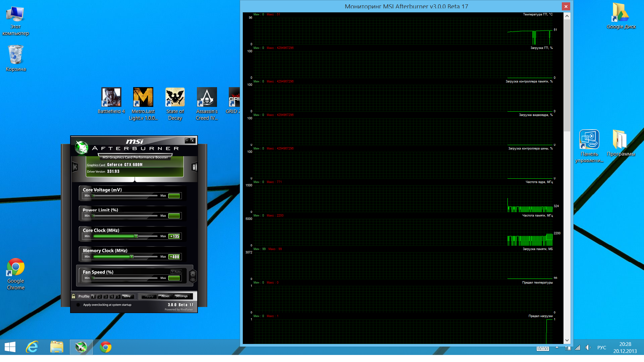Select the Панель управления desktop shortcut
This screenshot has width=644, height=362.
click(589, 146)
